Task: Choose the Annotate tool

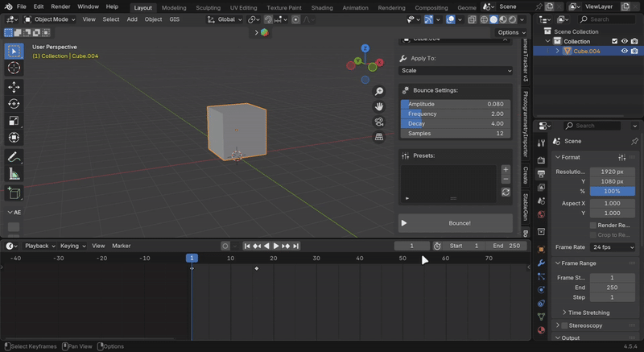Action: [x=14, y=156]
